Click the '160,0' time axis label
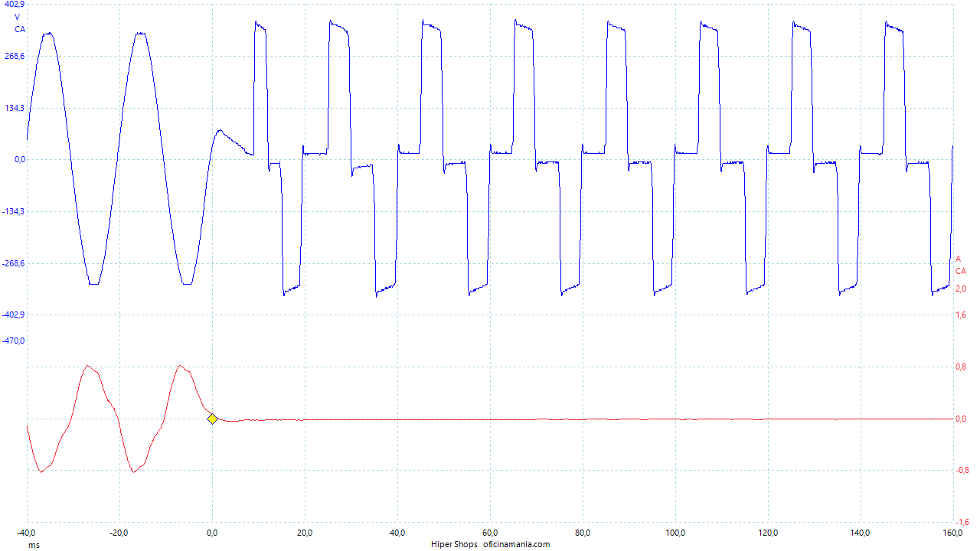The width and height of the screenshot is (980, 551). click(953, 533)
